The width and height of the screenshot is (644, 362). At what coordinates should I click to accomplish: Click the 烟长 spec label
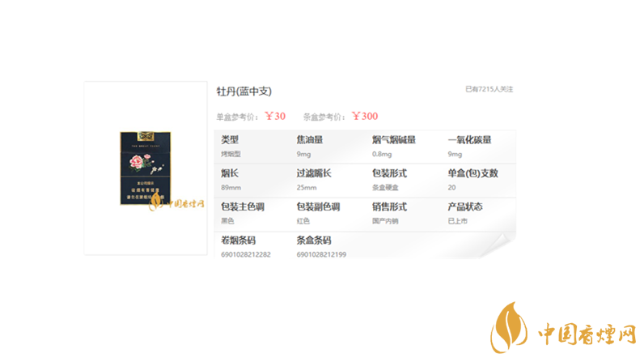[x=230, y=173]
